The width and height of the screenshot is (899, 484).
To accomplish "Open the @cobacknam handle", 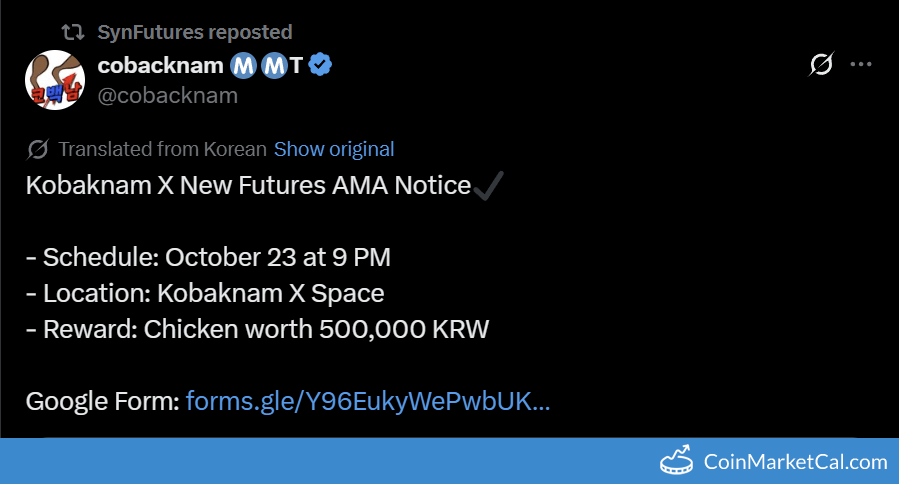I will (168, 95).
